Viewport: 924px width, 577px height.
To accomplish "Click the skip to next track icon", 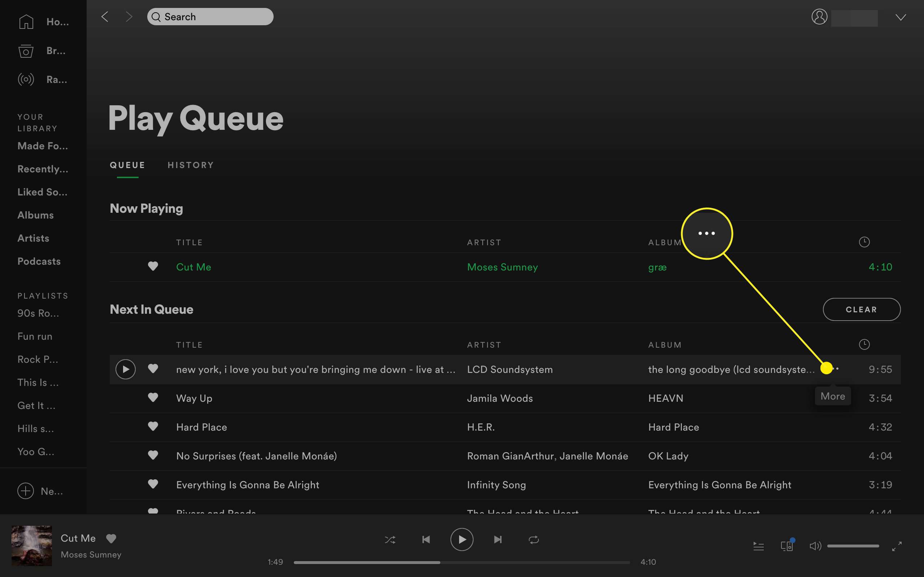I will [x=498, y=539].
